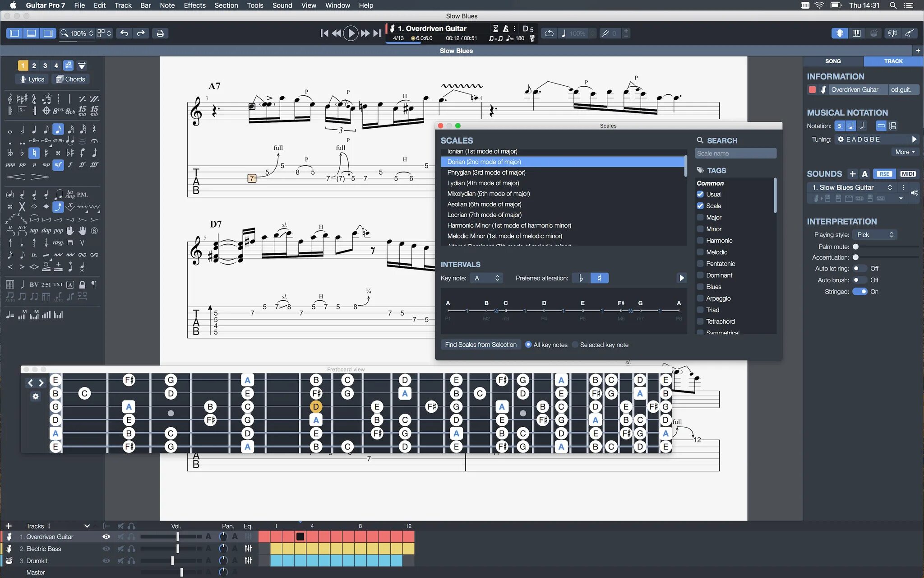Viewport: 924px width, 578px height.
Task: Select the bend tool icon in toolbar
Action: tap(57, 206)
